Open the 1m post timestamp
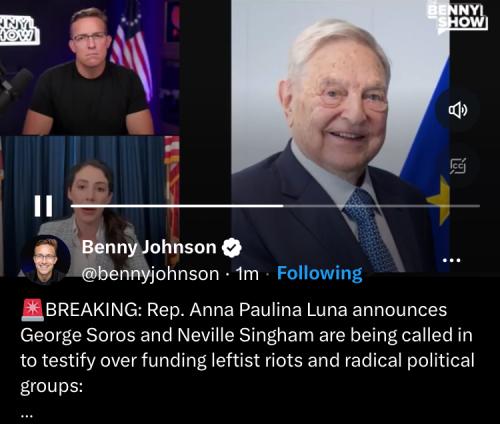The image size is (500, 424). pyautogui.click(x=247, y=274)
